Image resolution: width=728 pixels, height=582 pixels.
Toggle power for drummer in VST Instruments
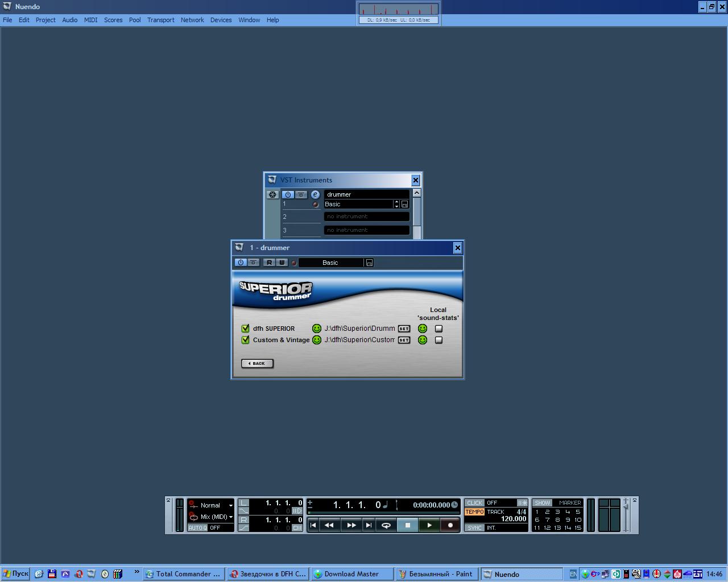[288, 194]
